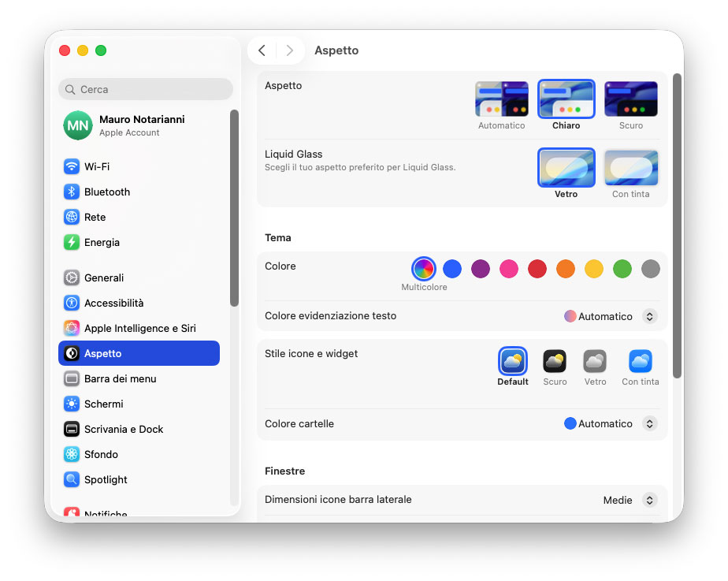The image size is (728, 581).
Task: Open the Colore cartelle dropdown
Action: click(x=649, y=424)
